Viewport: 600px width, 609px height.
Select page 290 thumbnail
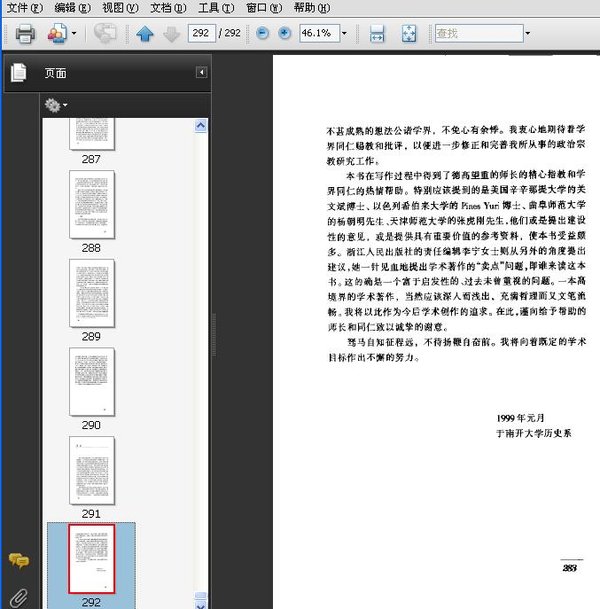92,382
